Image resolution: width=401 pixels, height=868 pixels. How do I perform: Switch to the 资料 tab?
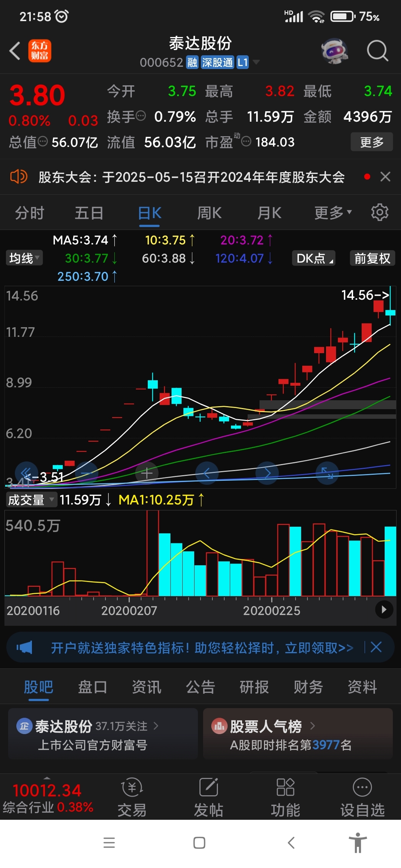[362, 687]
